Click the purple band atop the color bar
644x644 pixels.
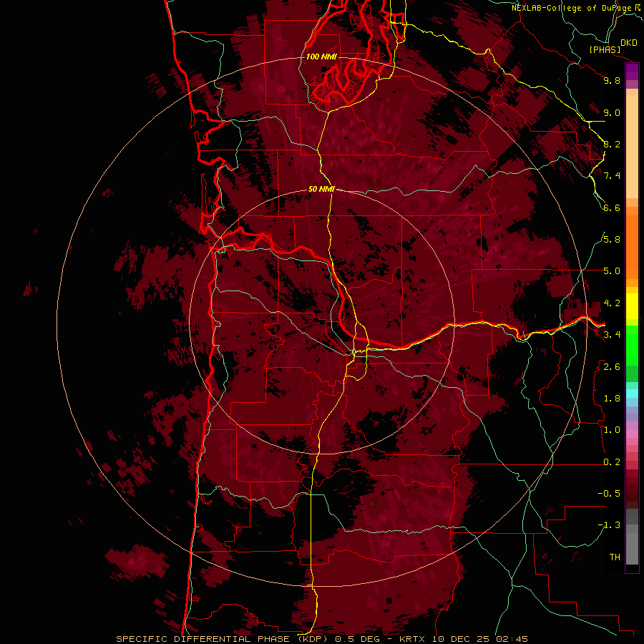tap(632, 72)
